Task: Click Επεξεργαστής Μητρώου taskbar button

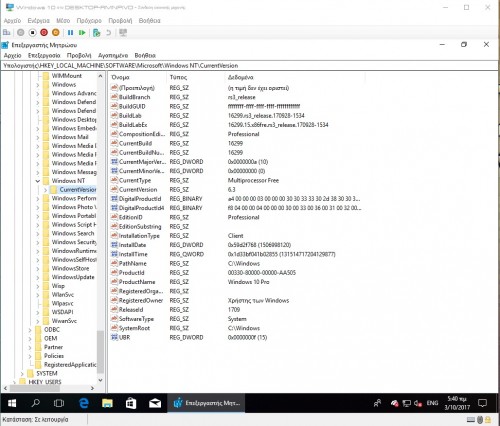Action: [x=206, y=403]
